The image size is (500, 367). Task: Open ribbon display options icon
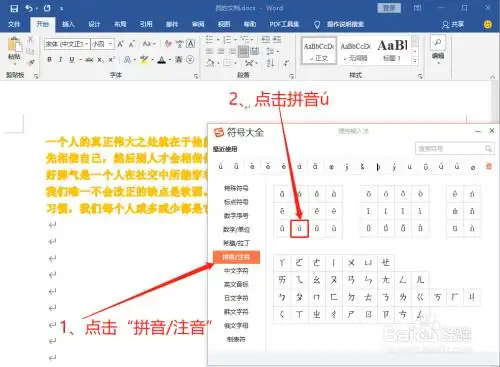(x=417, y=8)
